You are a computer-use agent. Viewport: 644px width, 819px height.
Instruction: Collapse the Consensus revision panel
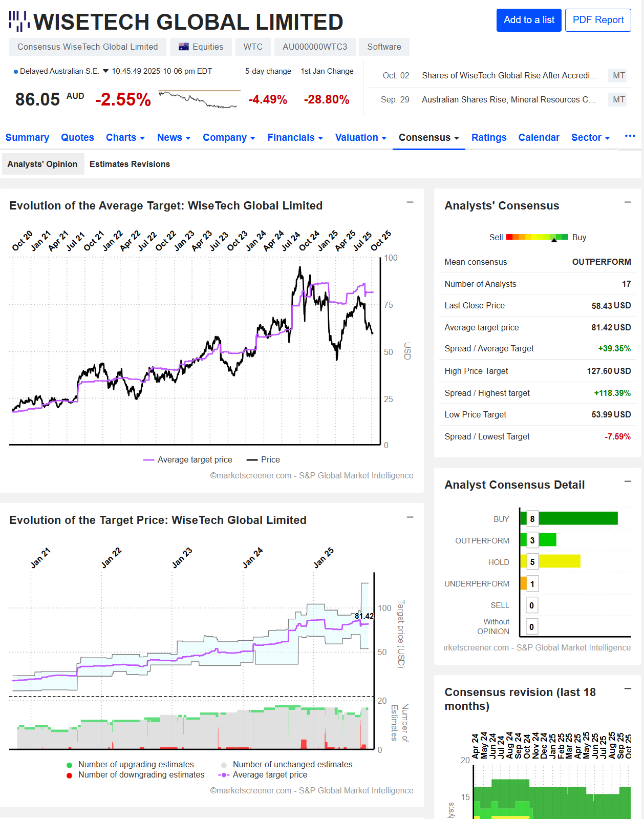(627, 689)
